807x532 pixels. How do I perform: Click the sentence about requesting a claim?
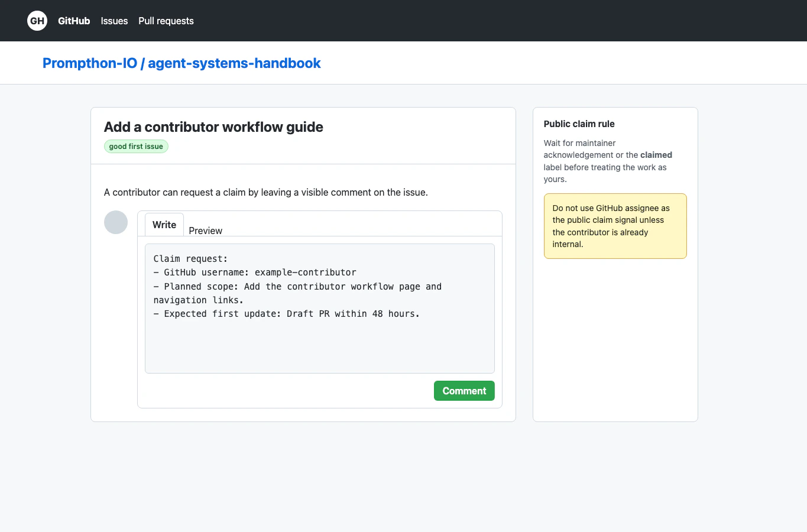click(266, 192)
